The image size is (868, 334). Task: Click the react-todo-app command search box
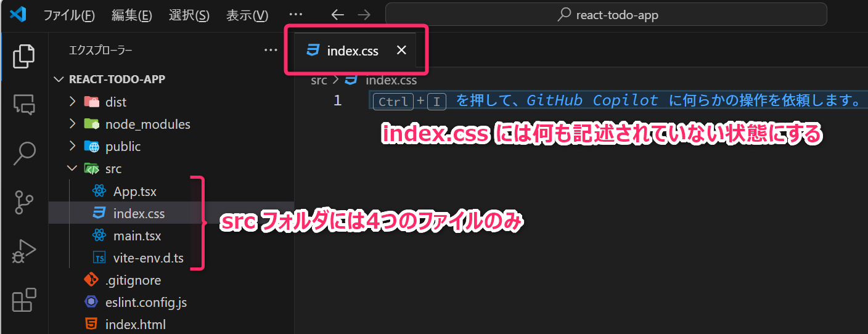[x=605, y=15]
